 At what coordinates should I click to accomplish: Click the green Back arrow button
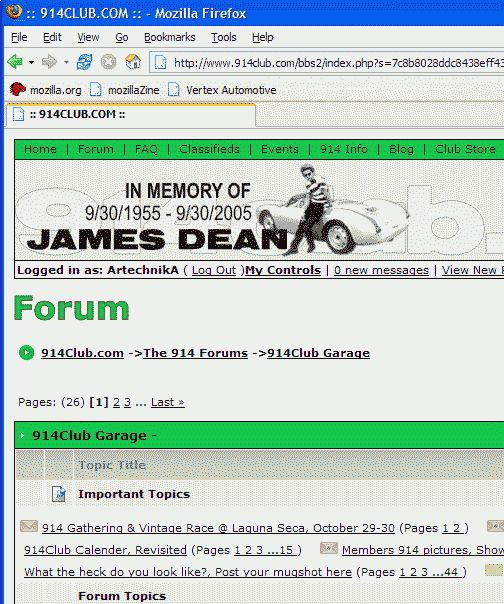click(x=15, y=62)
